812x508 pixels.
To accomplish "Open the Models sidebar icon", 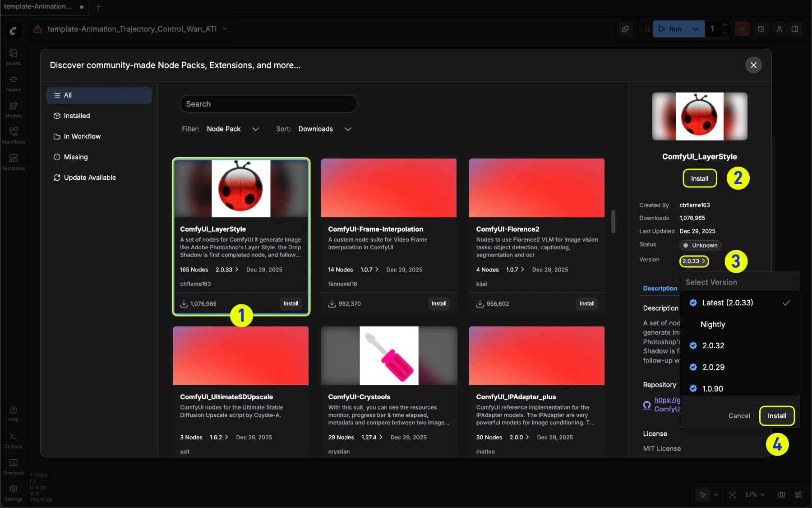I will click(x=13, y=110).
